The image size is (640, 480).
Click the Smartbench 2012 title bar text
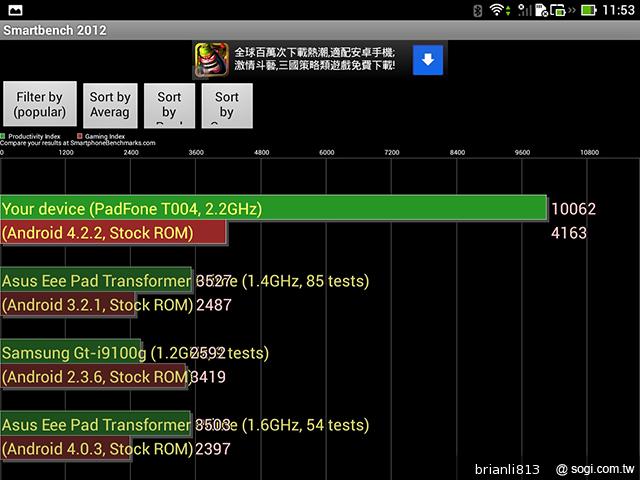point(55,30)
